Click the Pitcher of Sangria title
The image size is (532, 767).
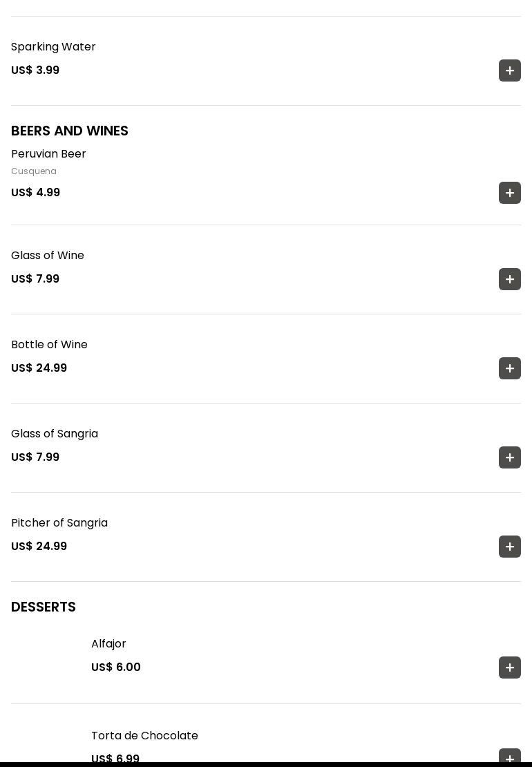click(59, 523)
